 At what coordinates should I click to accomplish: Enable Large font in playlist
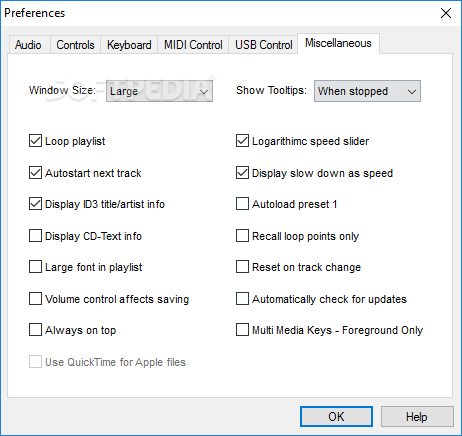35,267
